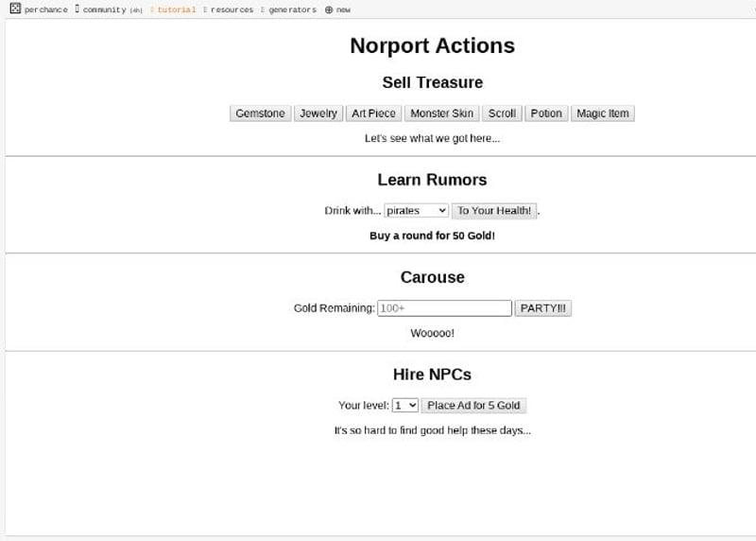756x541 pixels.
Task: Go to the resources nav link
Action: [x=232, y=9]
